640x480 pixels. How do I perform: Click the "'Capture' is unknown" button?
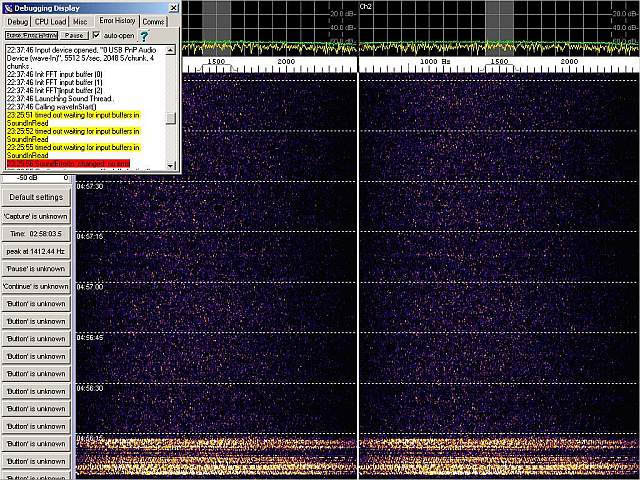click(x=36, y=215)
